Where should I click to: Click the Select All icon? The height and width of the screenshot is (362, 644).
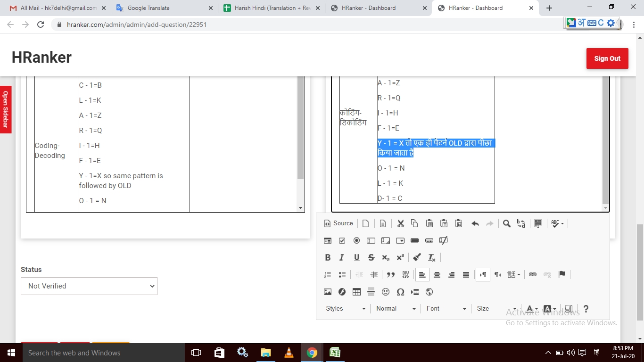(x=538, y=223)
